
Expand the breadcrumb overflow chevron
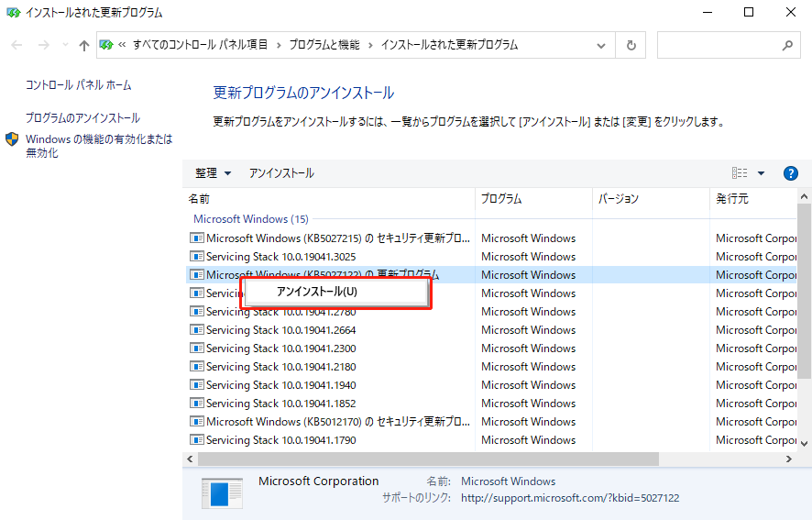coord(122,45)
